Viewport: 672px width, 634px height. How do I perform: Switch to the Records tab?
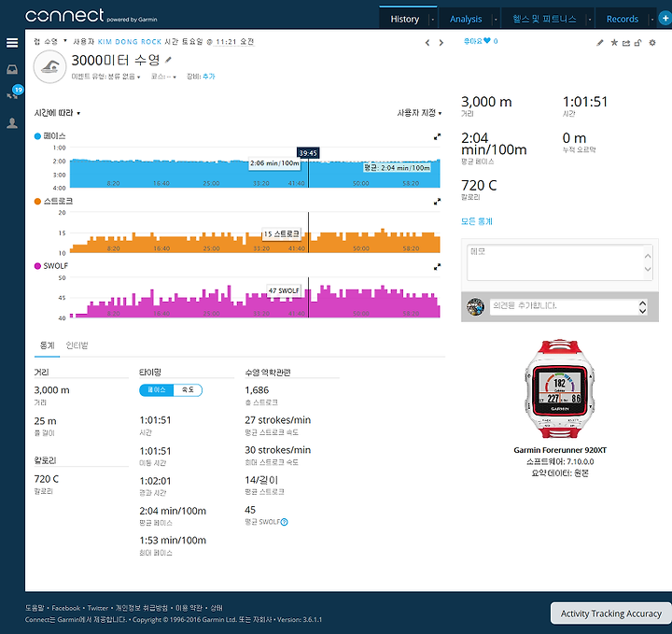click(x=623, y=19)
